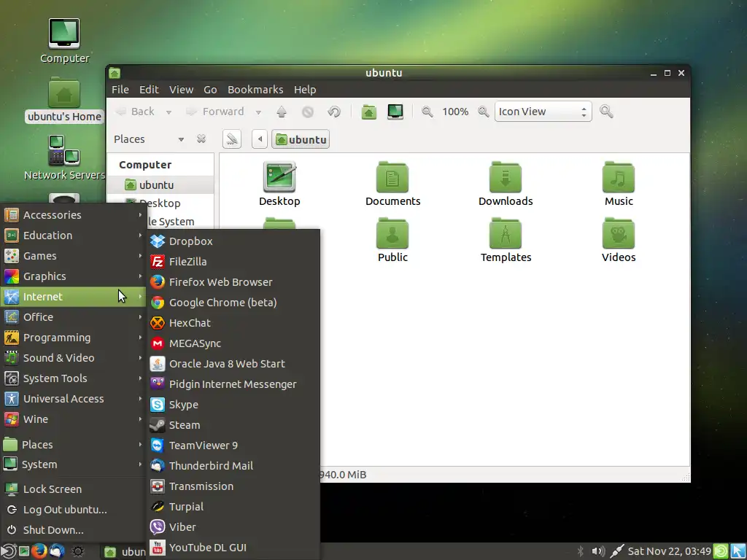The width and height of the screenshot is (747, 560).
Task: Click the clock showing Sat Nov 22
Action: coord(670,551)
